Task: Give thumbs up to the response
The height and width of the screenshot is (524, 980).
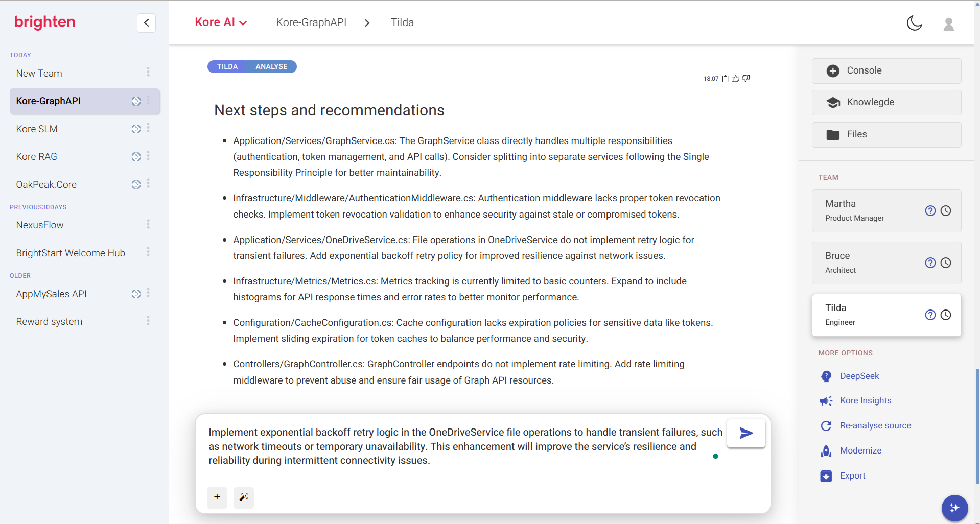Action: [x=735, y=79]
